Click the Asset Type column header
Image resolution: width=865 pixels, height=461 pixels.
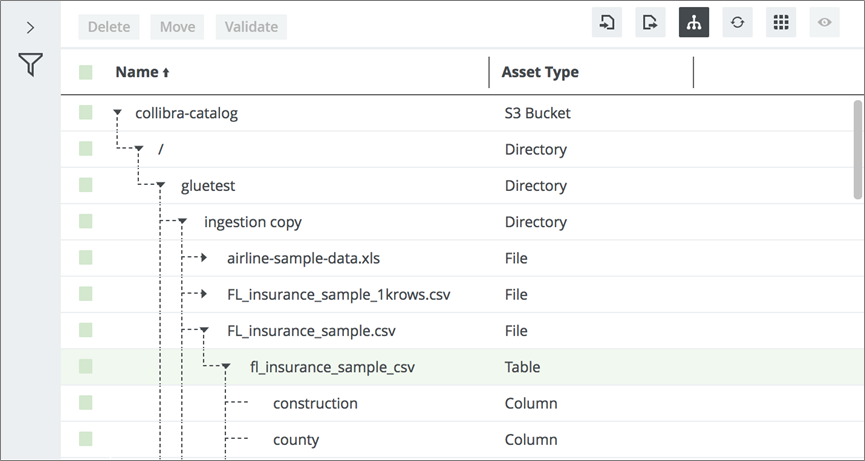click(x=540, y=72)
